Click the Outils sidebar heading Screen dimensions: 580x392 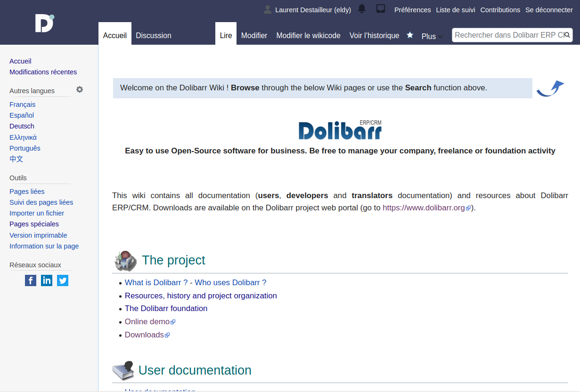click(x=18, y=178)
